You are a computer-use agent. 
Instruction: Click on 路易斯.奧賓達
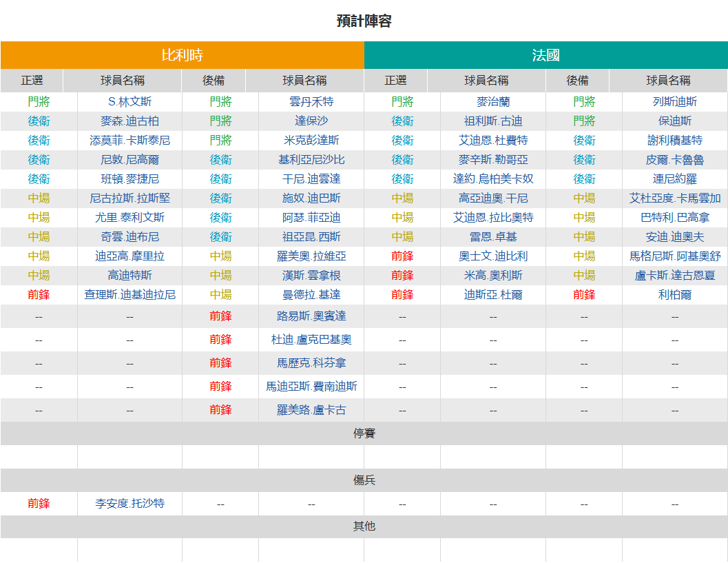tap(311, 316)
